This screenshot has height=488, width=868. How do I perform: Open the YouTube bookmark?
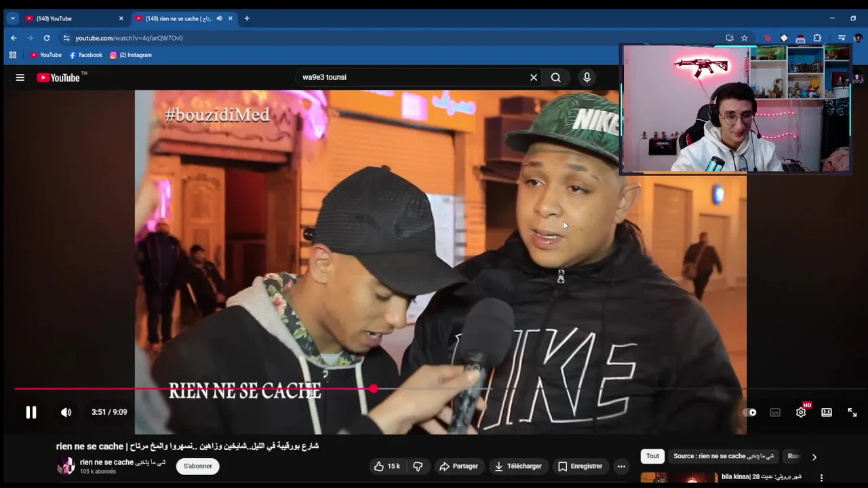click(x=46, y=55)
